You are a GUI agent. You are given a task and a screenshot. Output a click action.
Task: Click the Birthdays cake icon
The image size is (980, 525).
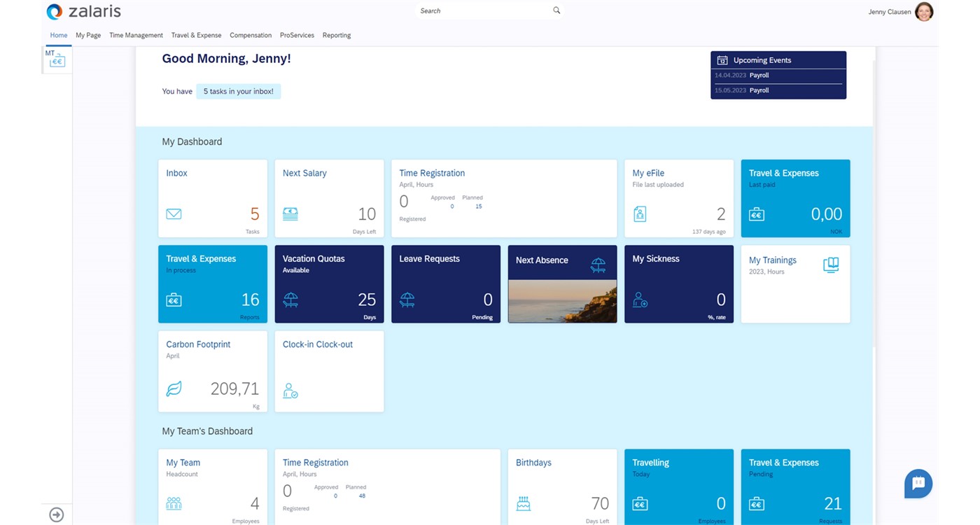pos(523,503)
